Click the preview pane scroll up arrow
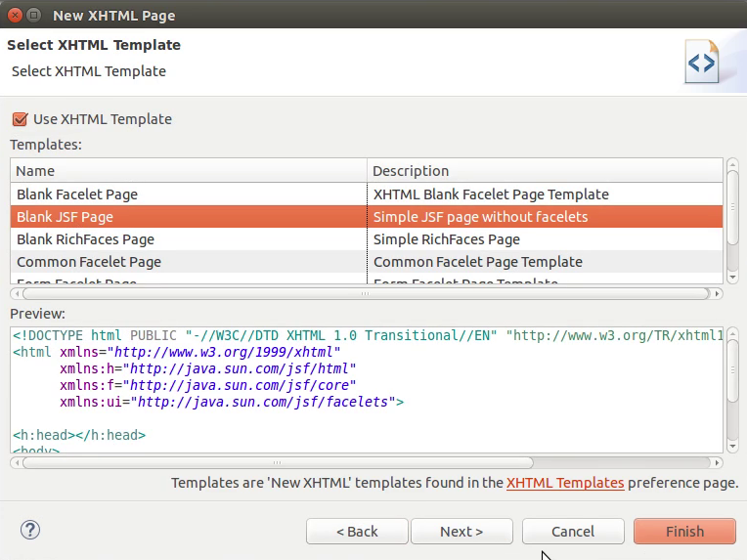 tap(732, 334)
